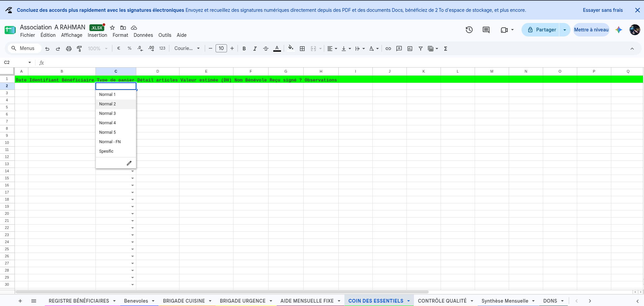
Task: Create a filter with funnel icon
Action: coord(421,49)
